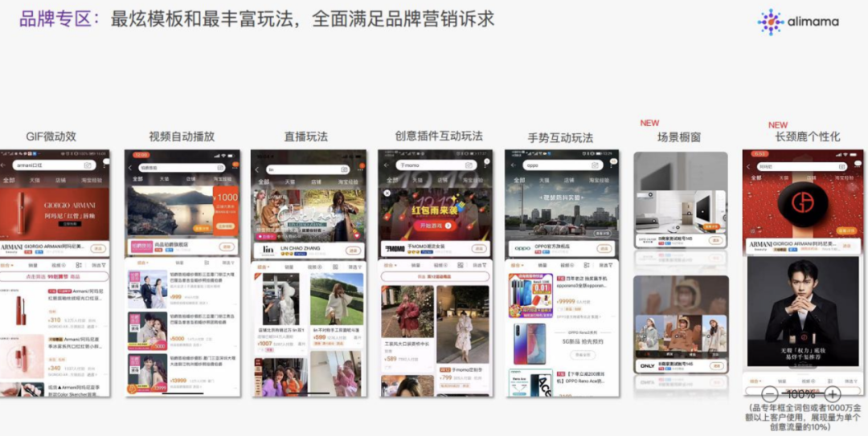Toggle grid layout icon in oppo phone
Screen dimensions: 868x436
click(x=586, y=266)
